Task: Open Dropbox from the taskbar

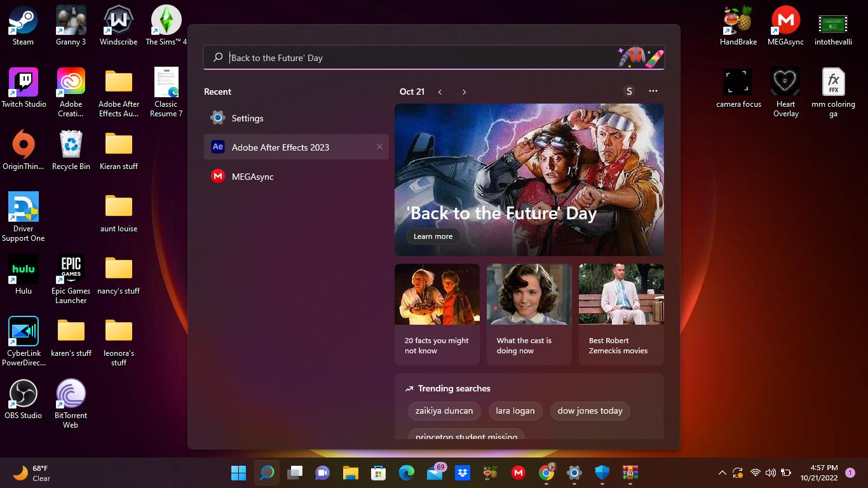Action: tap(463, 473)
